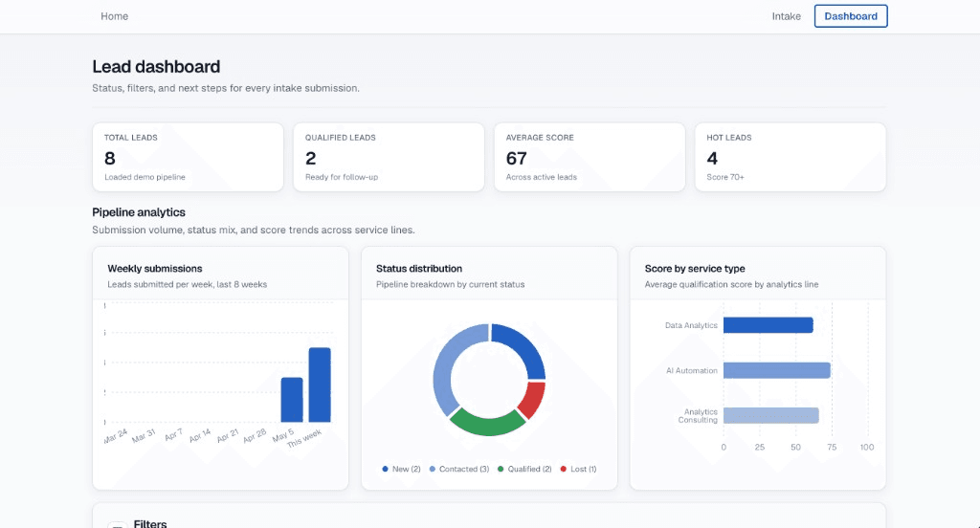
Task: Select the red Lost donut segment
Action: (533, 400)
